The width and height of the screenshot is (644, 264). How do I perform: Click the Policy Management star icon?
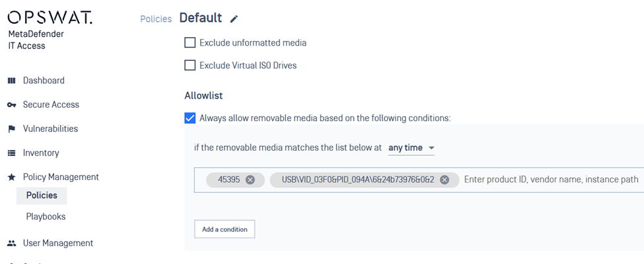[x=11, y=177]
